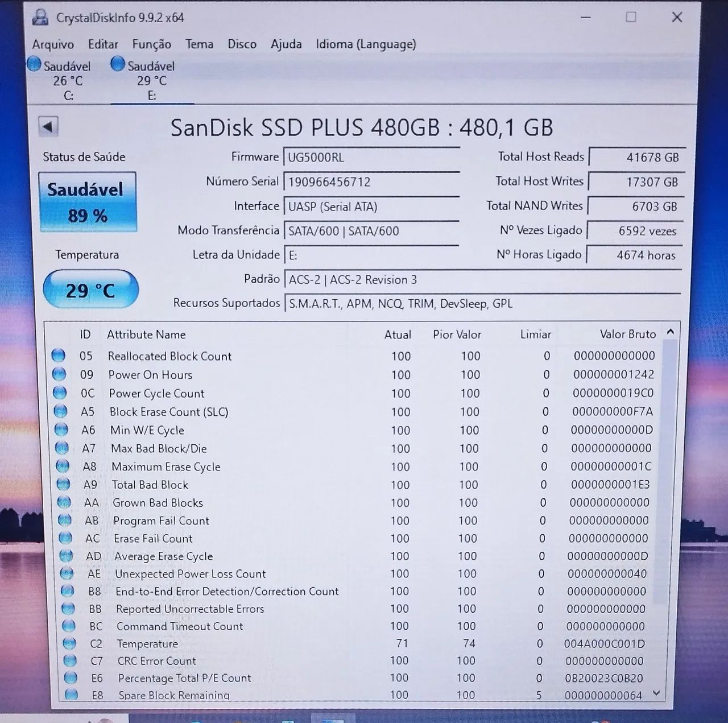Click the drive letter field E:
This screenshot has height=723, width=728.
click(371, 255)
